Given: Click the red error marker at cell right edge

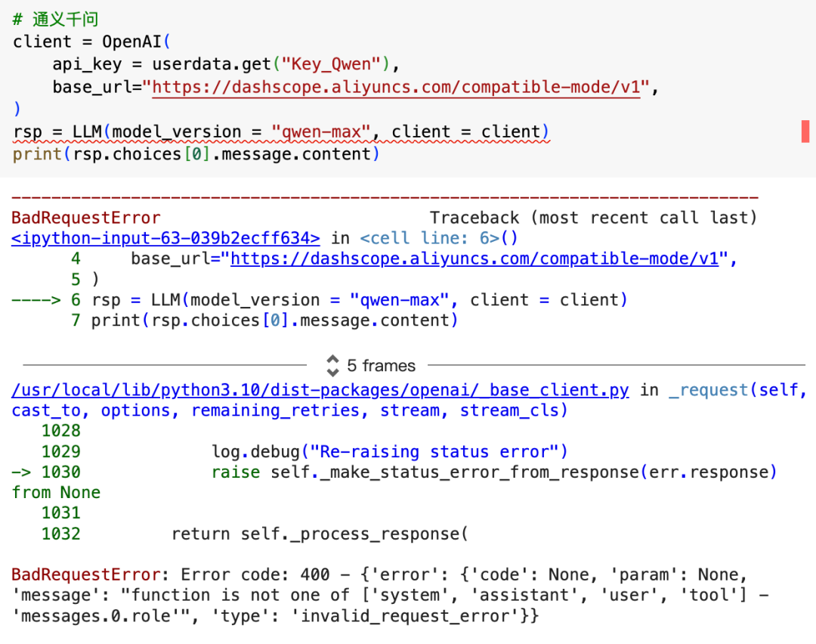Looking at the screenshot, I should click(805, 132).
